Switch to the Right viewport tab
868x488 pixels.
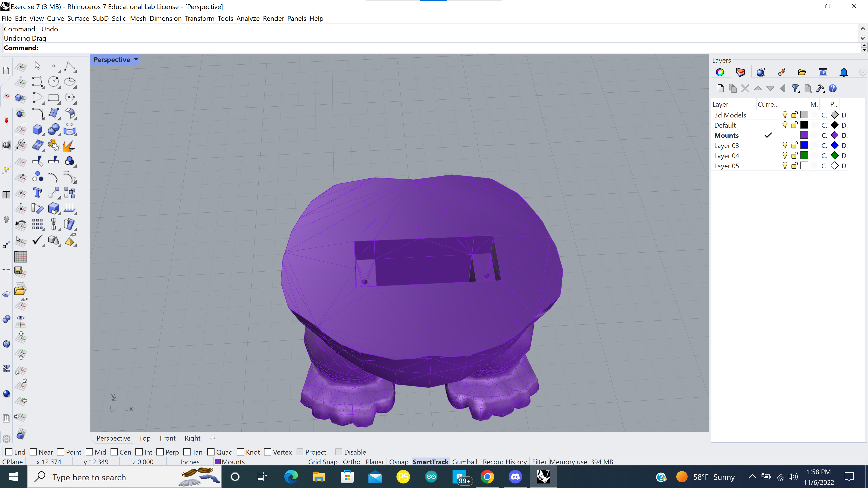[x=192, y=438]
